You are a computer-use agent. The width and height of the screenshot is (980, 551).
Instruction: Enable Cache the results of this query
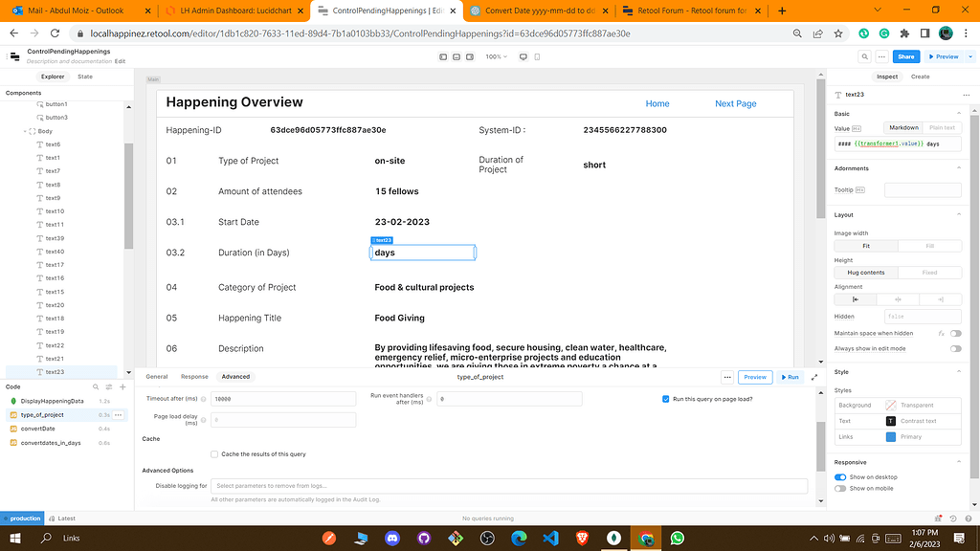click(214, 453)
